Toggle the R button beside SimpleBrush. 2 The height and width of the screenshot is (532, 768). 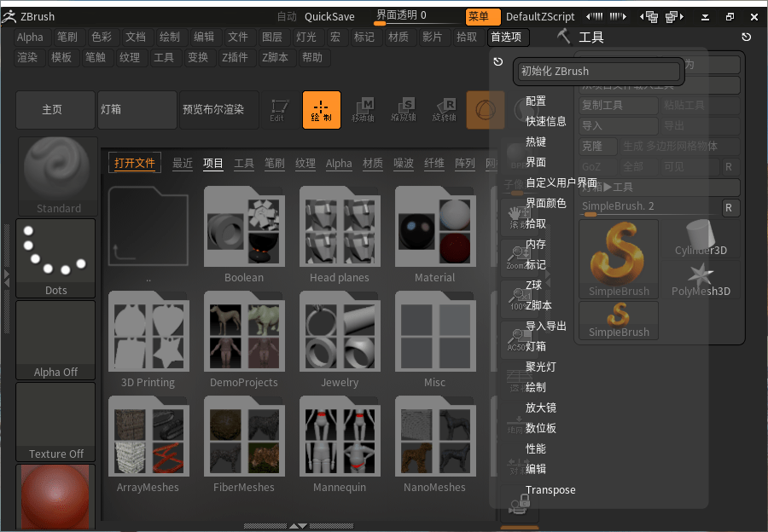click(x=729, y=207)
